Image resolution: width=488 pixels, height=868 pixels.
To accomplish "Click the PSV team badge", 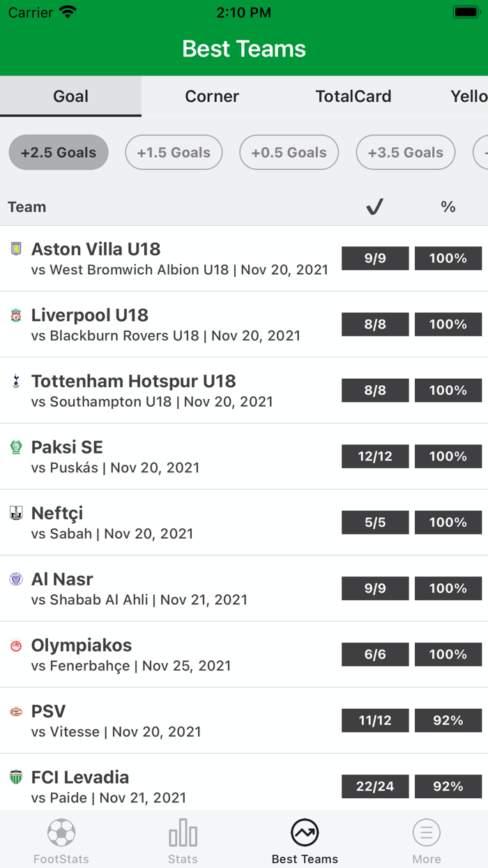I will 14,712.
